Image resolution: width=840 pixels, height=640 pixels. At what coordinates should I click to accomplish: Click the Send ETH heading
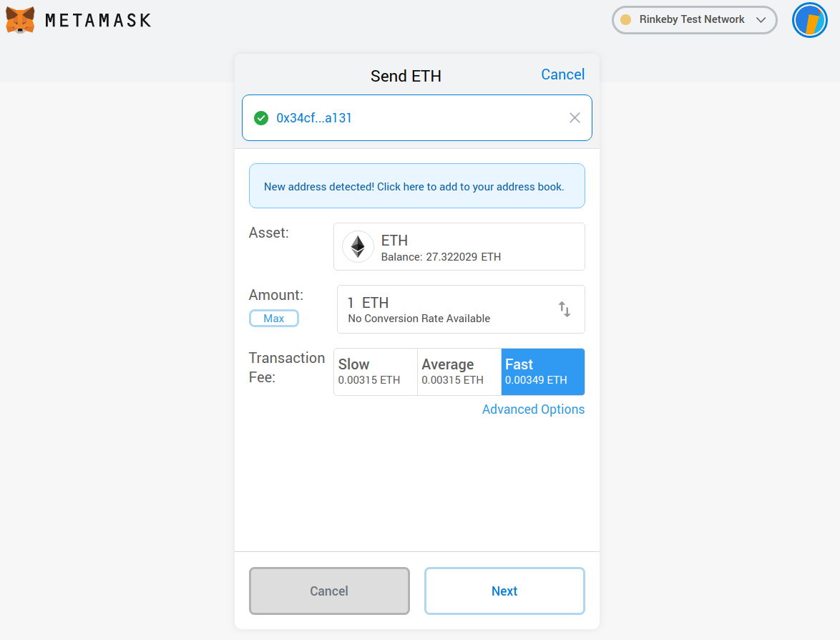(x=406, y=76)
